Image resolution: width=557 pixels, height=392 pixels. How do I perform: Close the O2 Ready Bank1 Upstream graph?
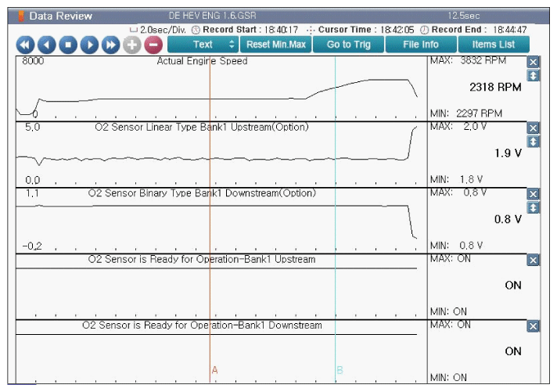click(534, 261)
